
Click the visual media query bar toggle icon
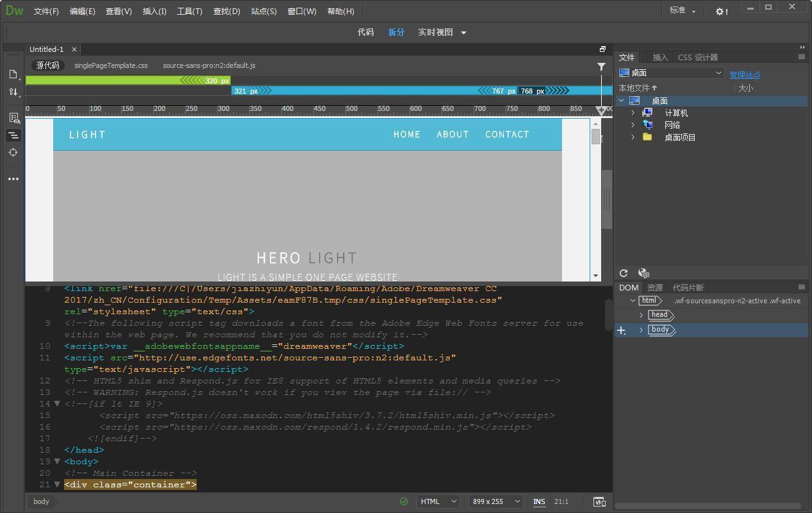click(x=13, y=135)
